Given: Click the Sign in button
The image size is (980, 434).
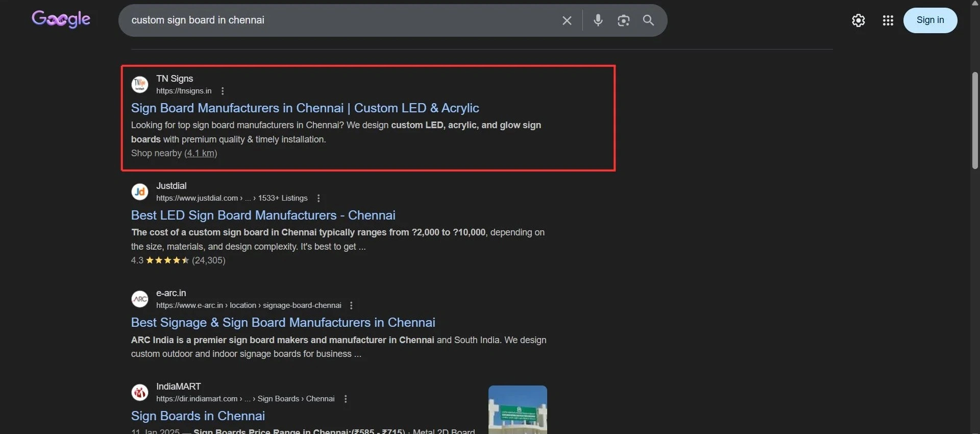Looking at the screenshot, I should click(x=930, y=20).
